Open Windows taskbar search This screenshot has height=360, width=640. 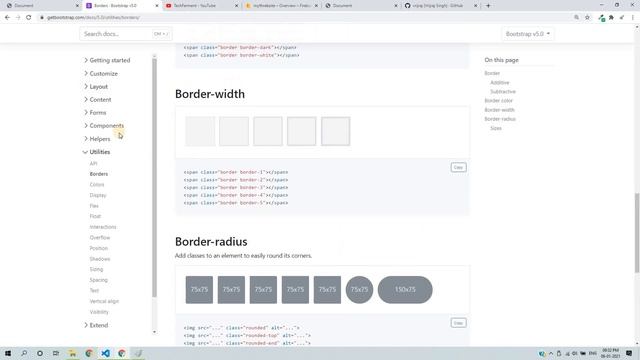coord(24,353)
